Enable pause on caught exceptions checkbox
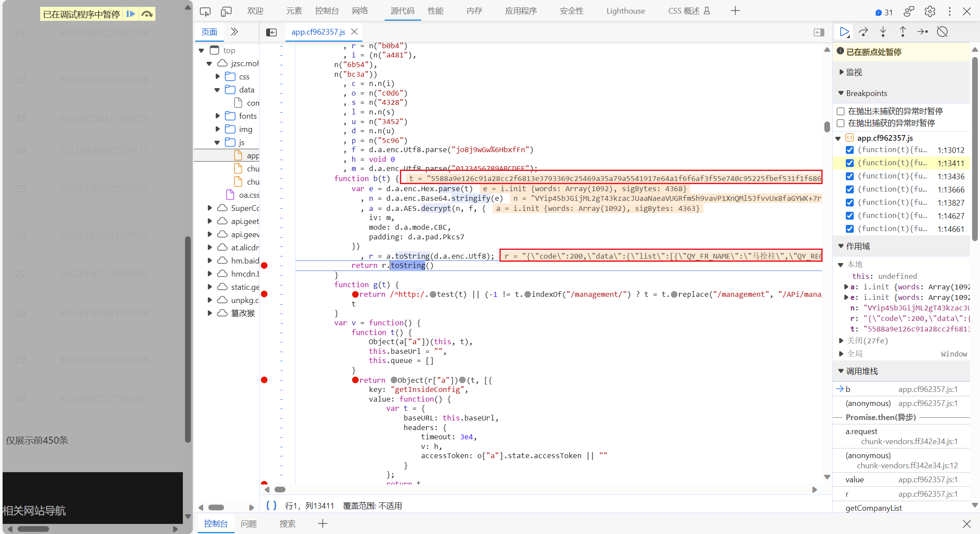Viewport: 980px width, 534px height. pos(841,123)
